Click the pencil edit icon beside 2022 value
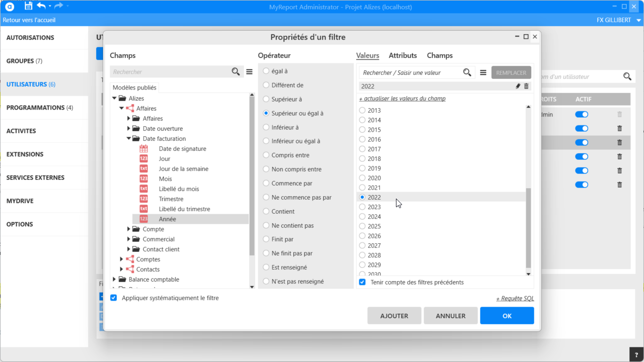644x362 pixels. point(518,86)
